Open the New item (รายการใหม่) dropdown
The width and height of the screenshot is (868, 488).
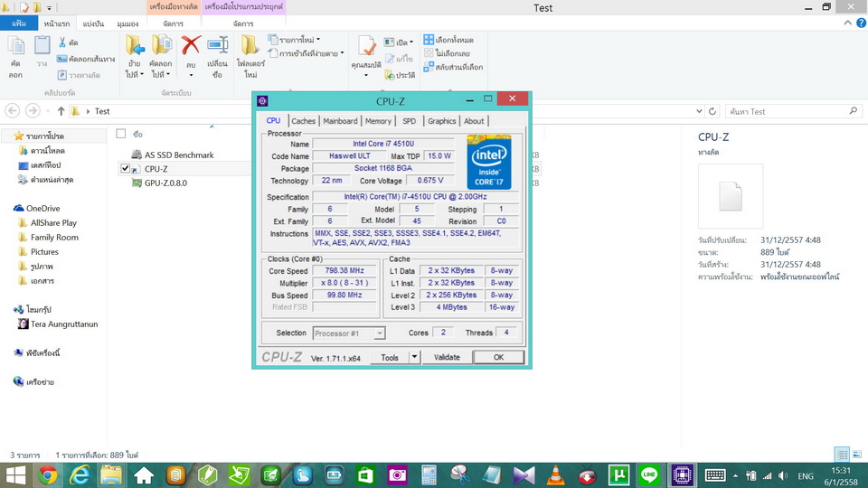tap(295, 40)
